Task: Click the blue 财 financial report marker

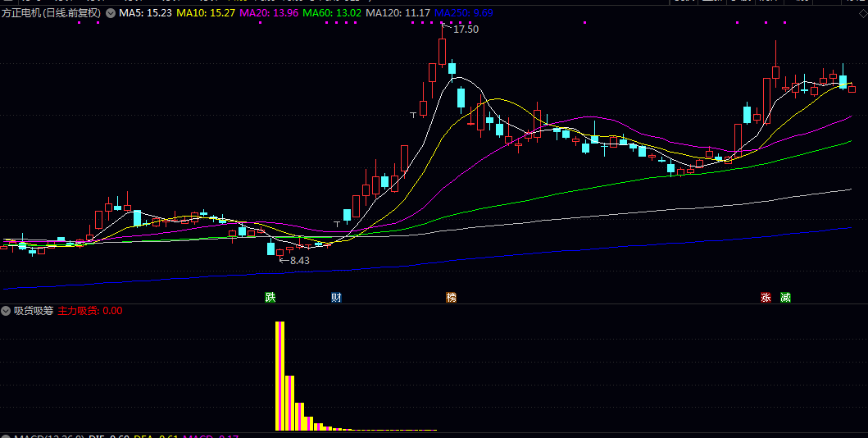Action: point(336,297)
